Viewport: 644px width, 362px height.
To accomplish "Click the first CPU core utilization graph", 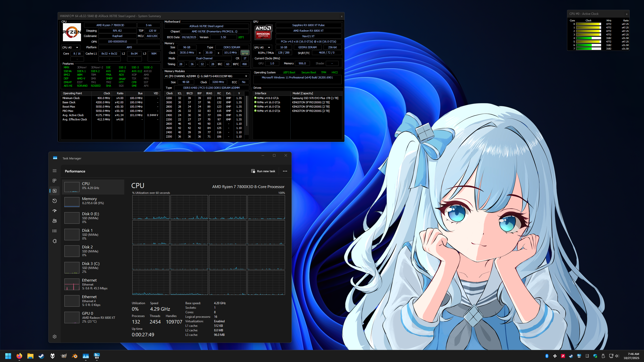I will 151,207.
